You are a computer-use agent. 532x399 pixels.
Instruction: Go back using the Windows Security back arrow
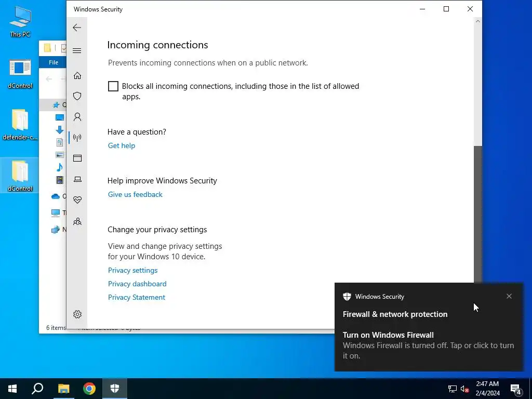(77, 28)
